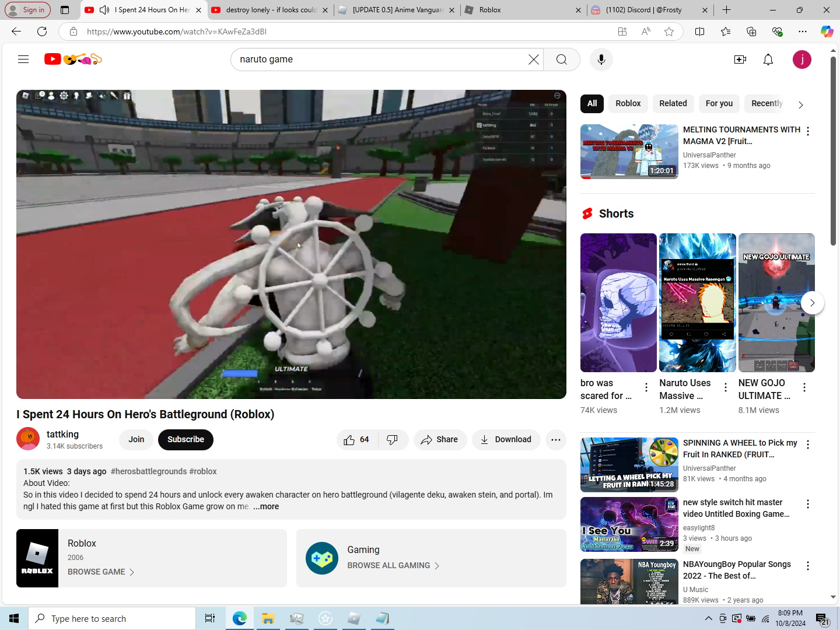Viewport: 840px width, 630px height.
Task: Expand BROWSE ALL GAMING link
Action: [x=394, y=566]
